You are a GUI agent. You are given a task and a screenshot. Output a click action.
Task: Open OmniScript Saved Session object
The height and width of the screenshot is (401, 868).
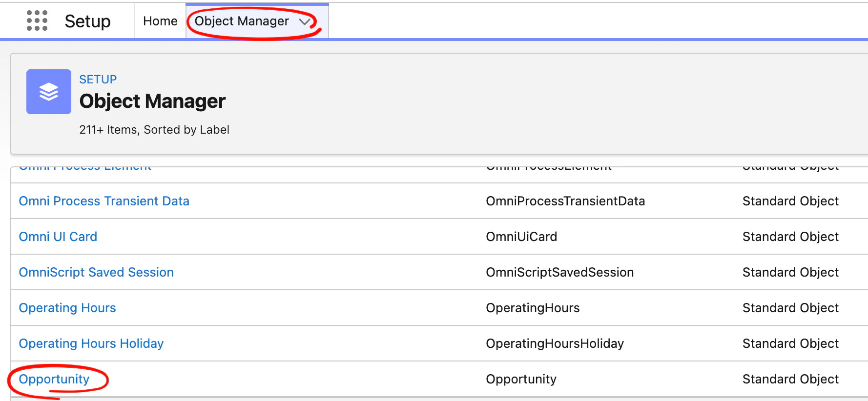point(96,272)
